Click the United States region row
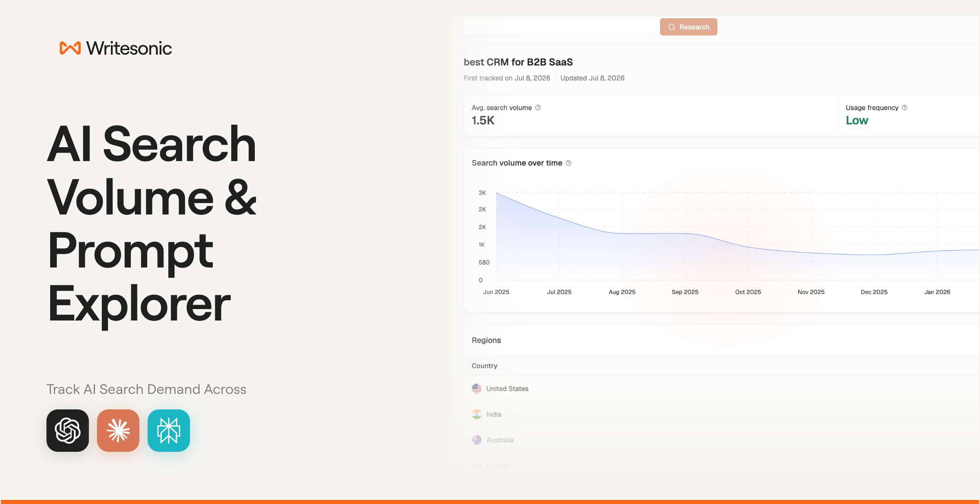Screen dimensions: 980x504 point(722,389)
